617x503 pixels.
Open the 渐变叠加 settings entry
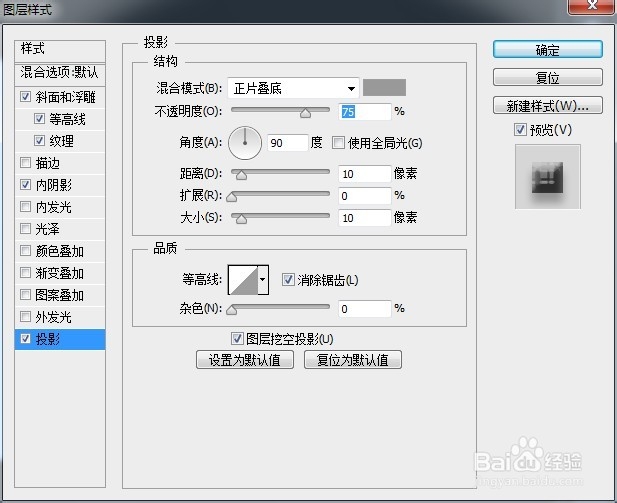[59, 273]
